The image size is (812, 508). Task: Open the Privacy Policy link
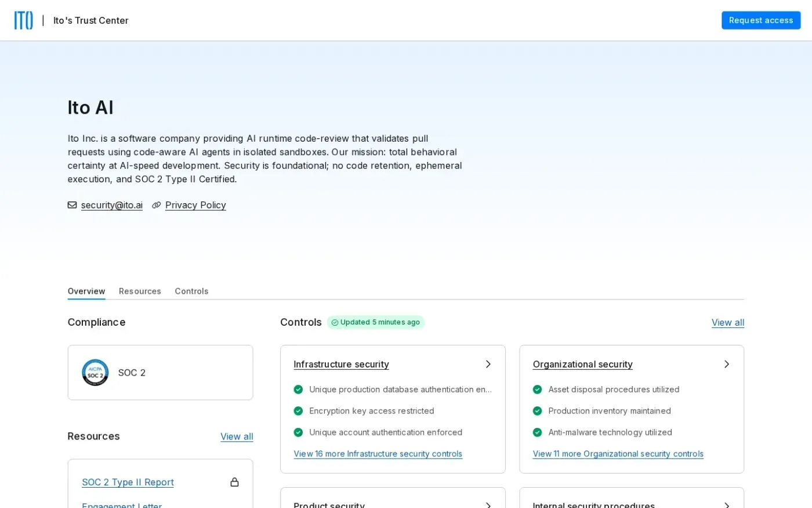click(195, 205)
